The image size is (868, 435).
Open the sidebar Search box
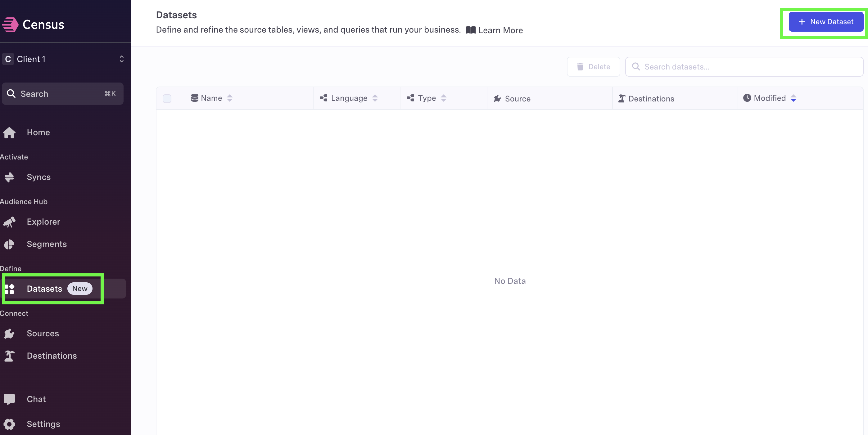coord(63,94)
